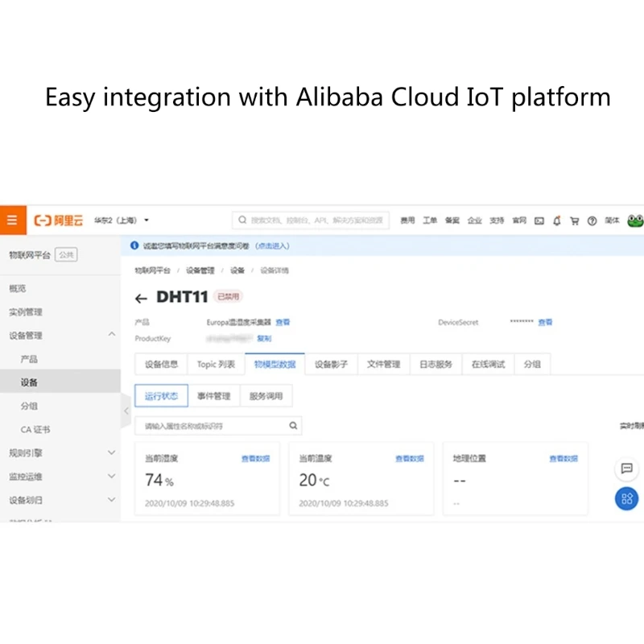The height and width of the screenshot is (644, 644).
Task: Click 物联网平台 breadcrumb
Action: pos(152,270)
